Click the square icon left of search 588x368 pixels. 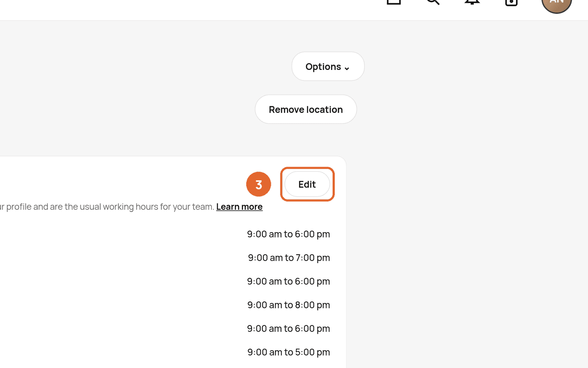click(394, 2)
